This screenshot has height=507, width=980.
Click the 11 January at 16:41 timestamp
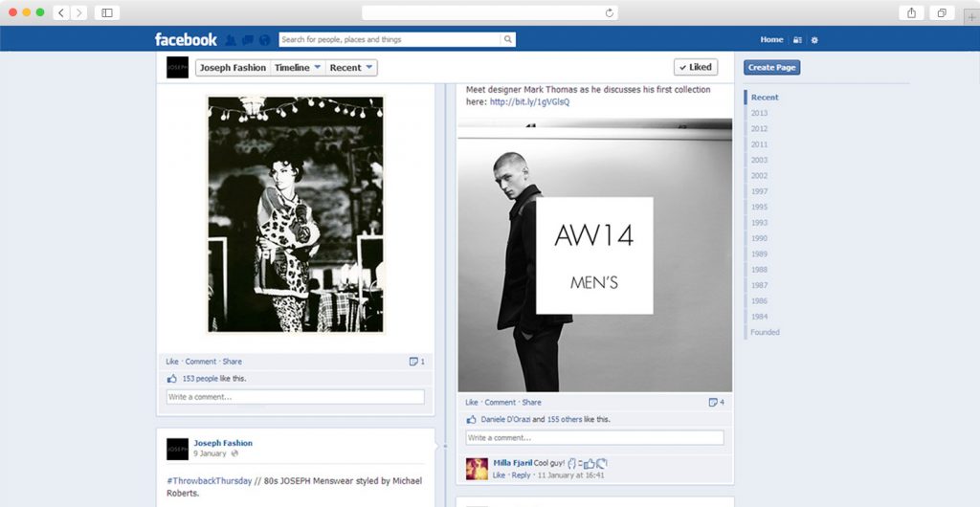[x=570, y=475]
